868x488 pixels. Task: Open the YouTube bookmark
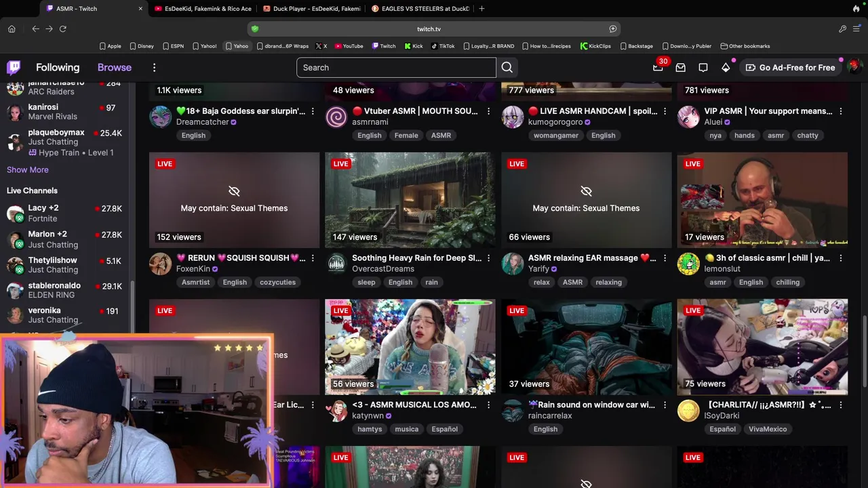tap(349, 46)
